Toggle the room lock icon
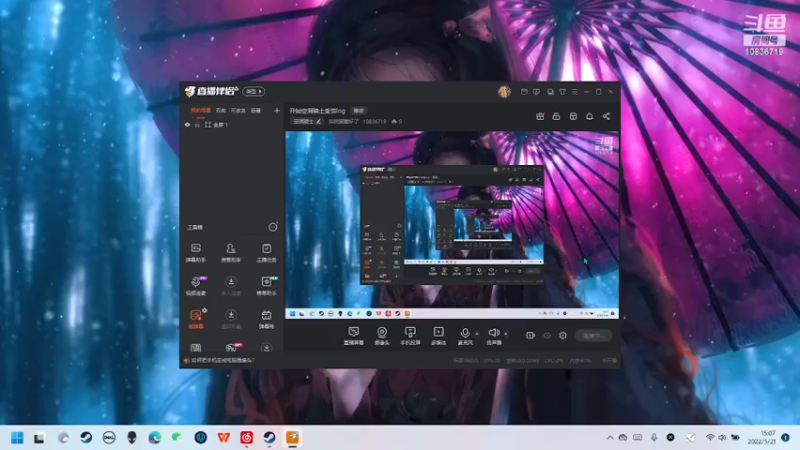This screenshot has width=800, height=450. pyautogui.click(x=556, y=116)
